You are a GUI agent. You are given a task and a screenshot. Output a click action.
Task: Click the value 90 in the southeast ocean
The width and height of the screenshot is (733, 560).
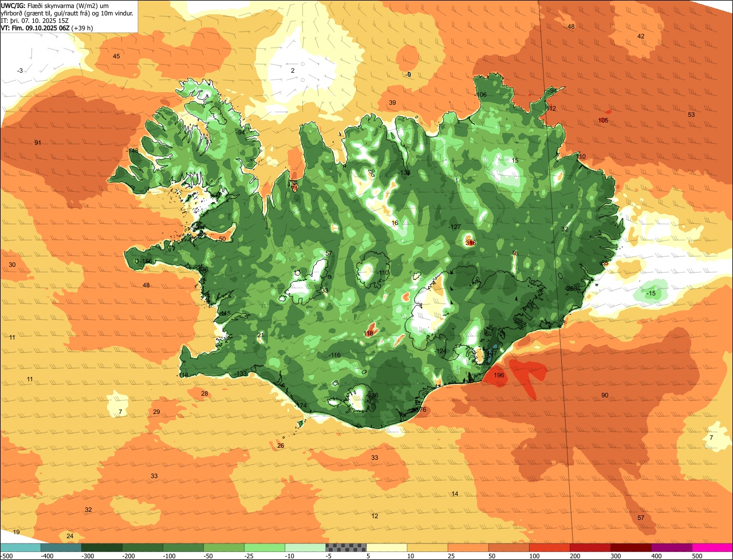coord(605,396)
